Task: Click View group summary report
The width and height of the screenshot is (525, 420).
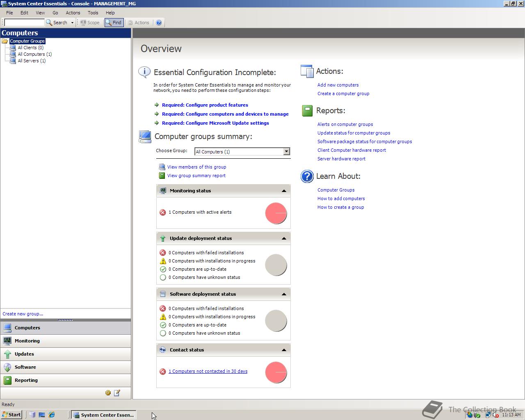Action: point(196,176)
